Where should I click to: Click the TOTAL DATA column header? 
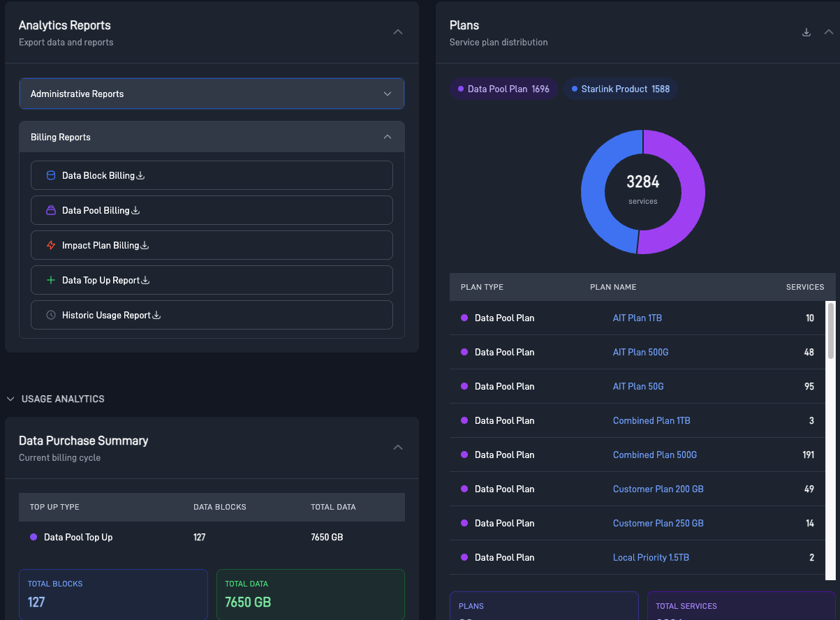333,507
